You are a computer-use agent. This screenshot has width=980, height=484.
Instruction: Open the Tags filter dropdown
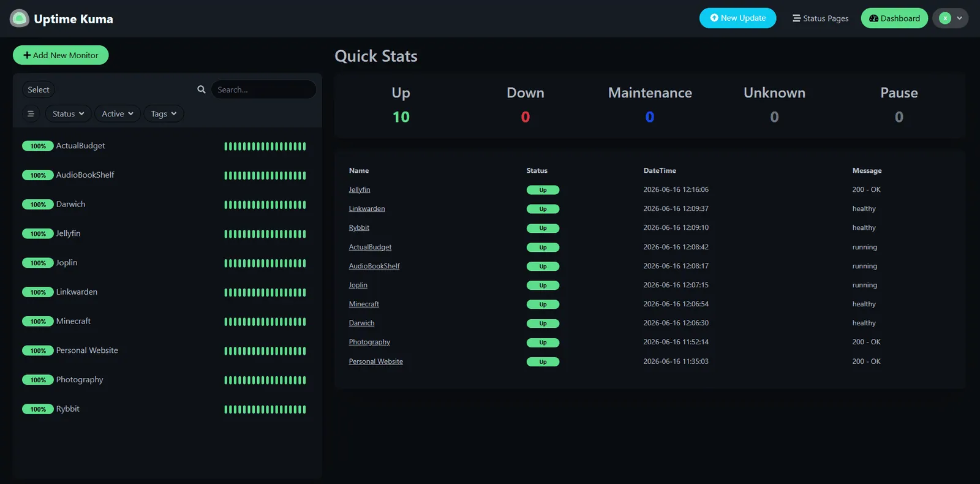(x=164, y=113)
